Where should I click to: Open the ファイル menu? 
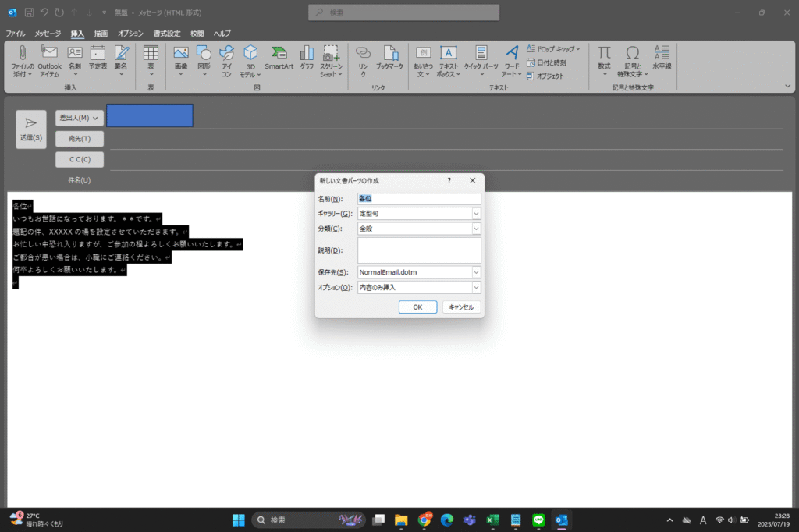(x=16, y=33)
